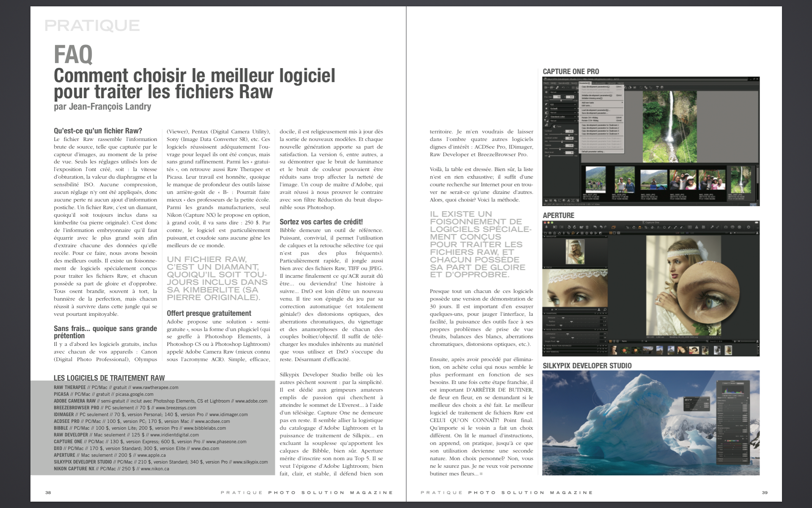This screenshot has height=508, width=812.
Task: Select the Capture One Pro screenshot image
Action: pyautogui.click(x=651, y=141)
